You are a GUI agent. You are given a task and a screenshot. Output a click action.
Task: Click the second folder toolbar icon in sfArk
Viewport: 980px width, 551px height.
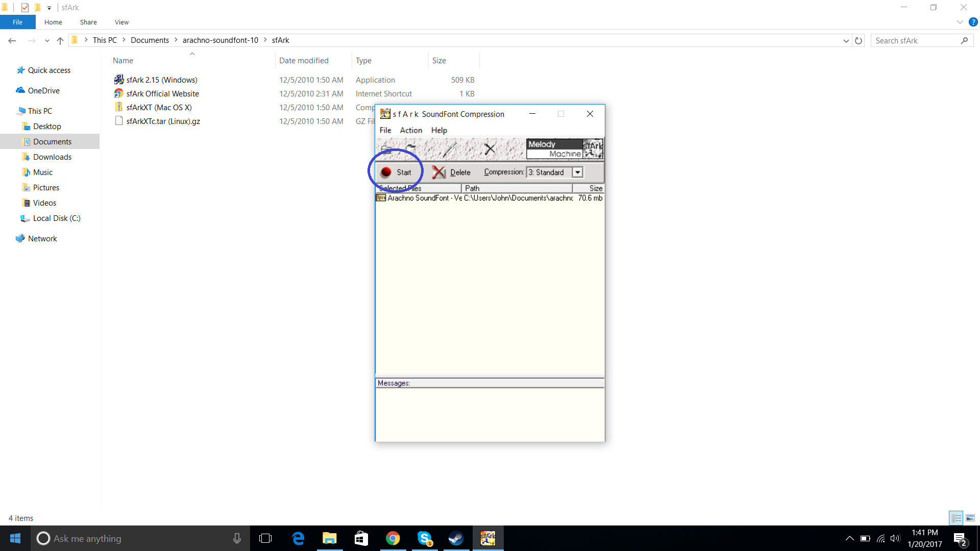point(411,148)
